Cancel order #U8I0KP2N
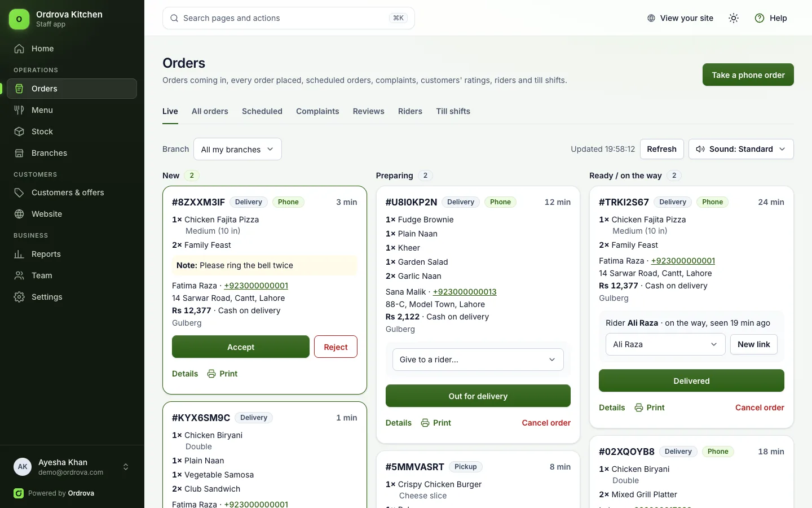Viewport: 812px width, 508px height. click(x=546, y=423)
